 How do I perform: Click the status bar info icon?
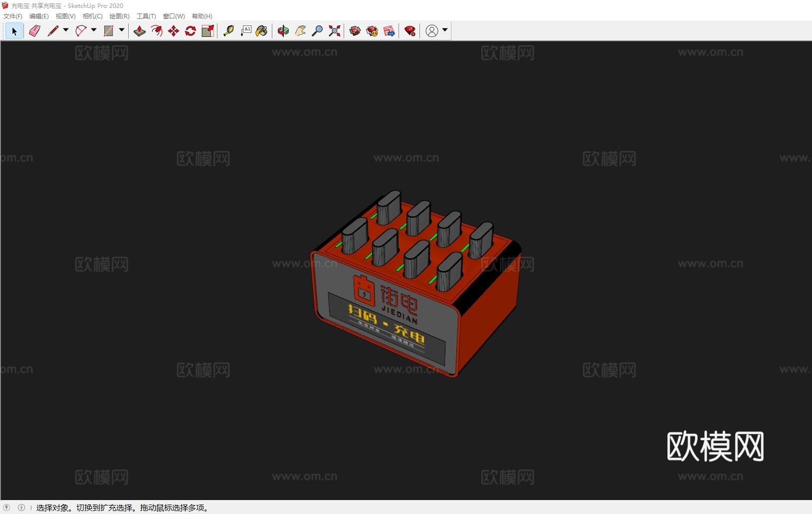(21, 508)
